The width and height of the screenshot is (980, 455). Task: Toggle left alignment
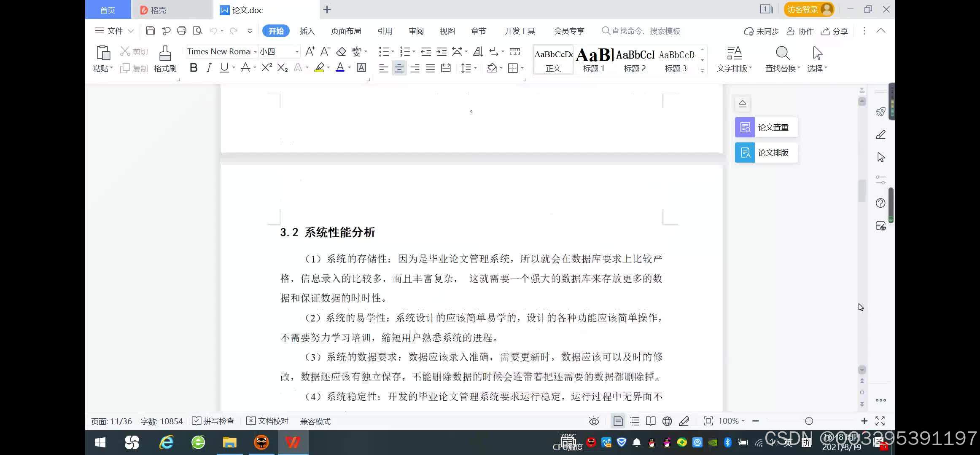point(383,68)
